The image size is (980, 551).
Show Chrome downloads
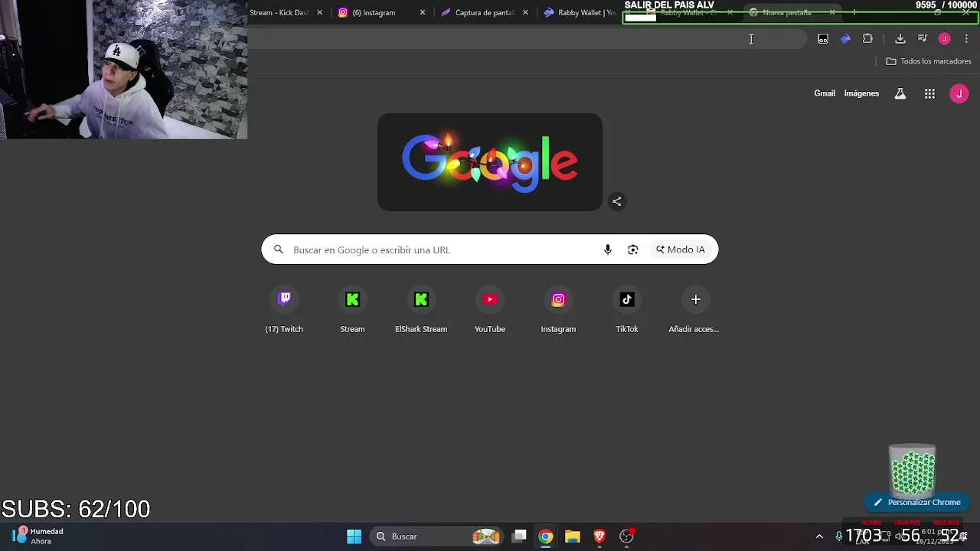pyautogui.click(x=900, y=39)
